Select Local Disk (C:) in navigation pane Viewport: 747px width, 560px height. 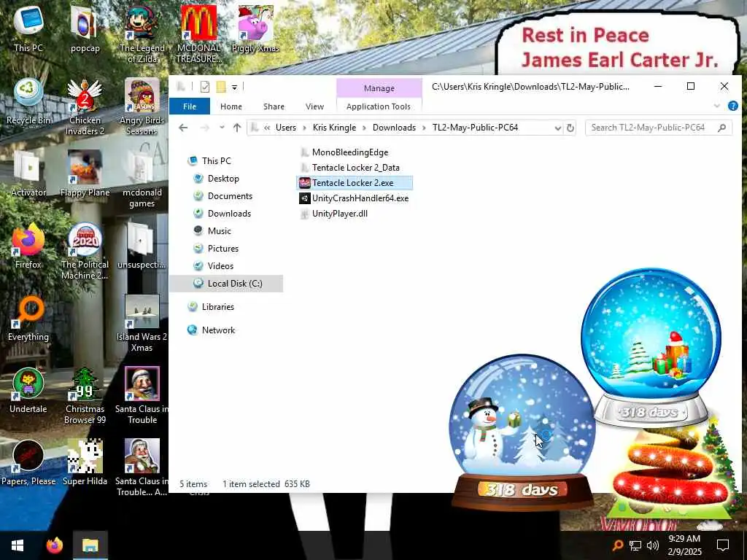[226, 284]
